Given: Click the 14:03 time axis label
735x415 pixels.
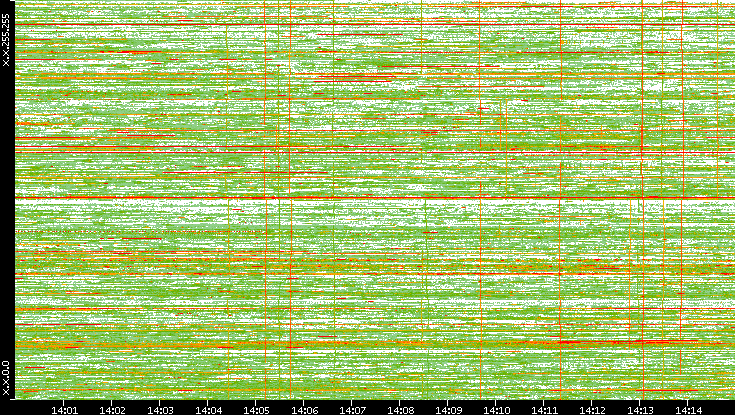Looking at the screenshot, I should pos(160,410).
